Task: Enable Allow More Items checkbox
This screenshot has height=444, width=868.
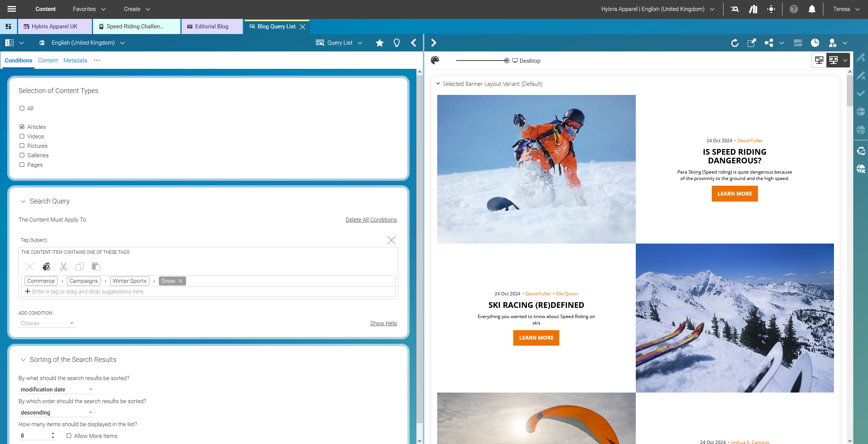Action: pyautogui.click(x=69, y=436)
